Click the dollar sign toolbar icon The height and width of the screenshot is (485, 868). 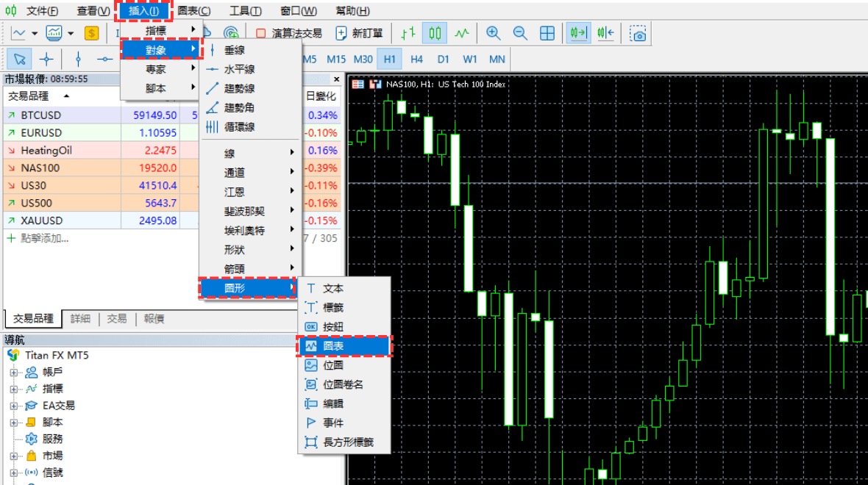91,33
